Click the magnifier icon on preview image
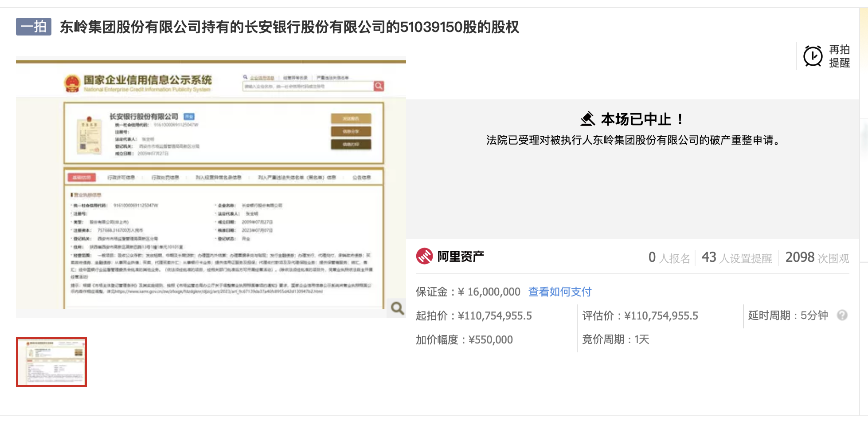The height and width of the screenshot is (426, 868). pos(397,308)
